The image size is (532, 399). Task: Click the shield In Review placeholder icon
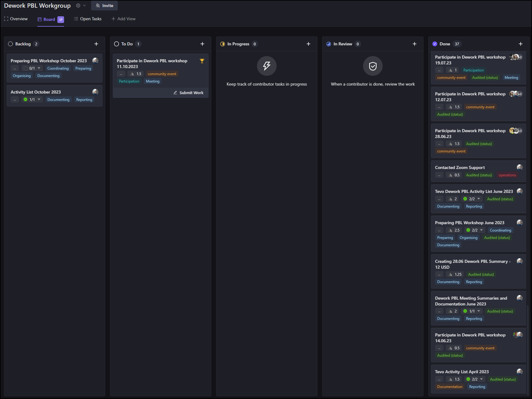point(373,66)
